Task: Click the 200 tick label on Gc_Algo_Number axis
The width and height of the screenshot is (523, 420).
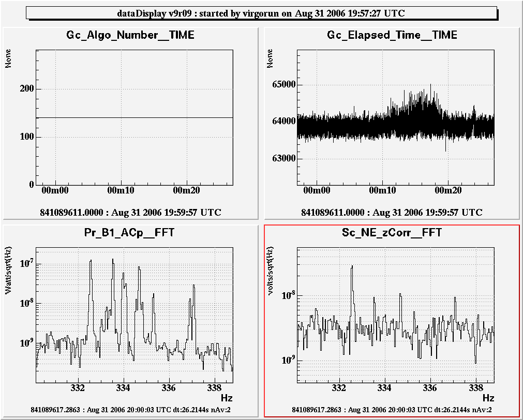Action: point(27,89)
